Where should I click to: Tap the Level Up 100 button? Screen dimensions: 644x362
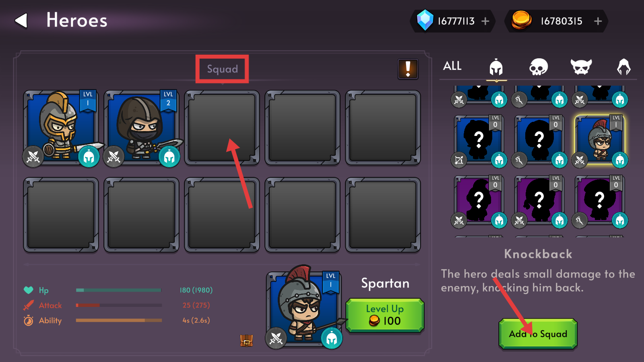(x=385, y=315)
